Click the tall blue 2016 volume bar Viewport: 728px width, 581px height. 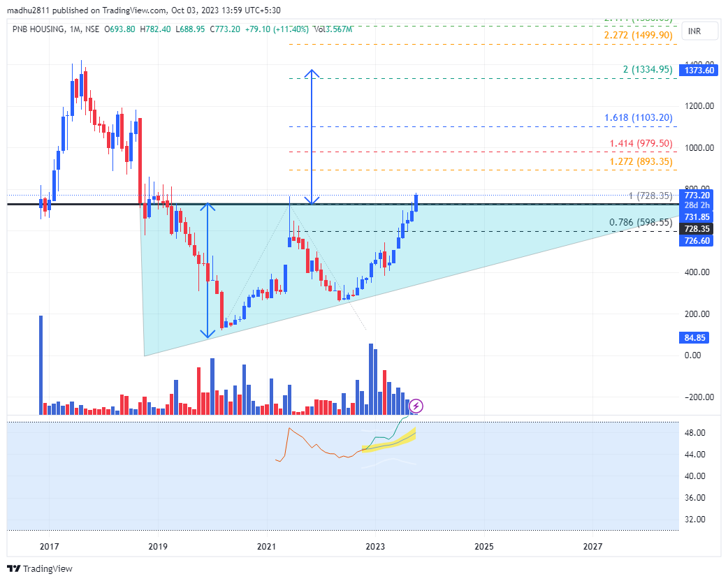[x=41, y=365]
